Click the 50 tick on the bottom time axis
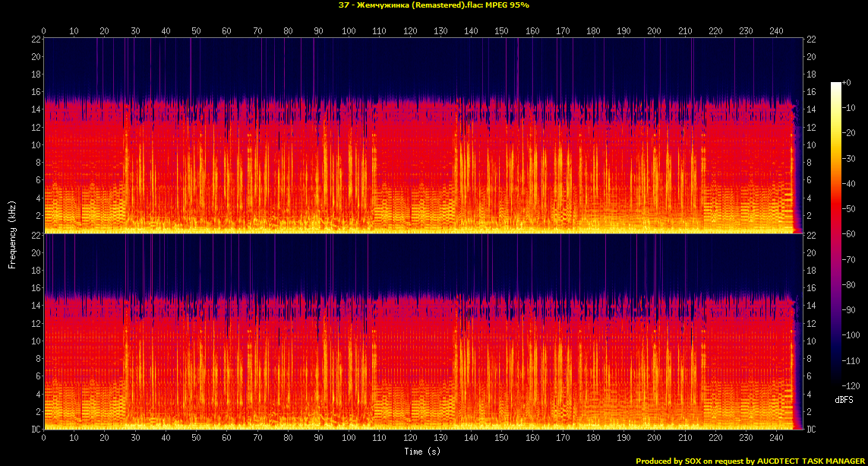Viewport: 868px width, 466px height. click(x=196, y=439)
